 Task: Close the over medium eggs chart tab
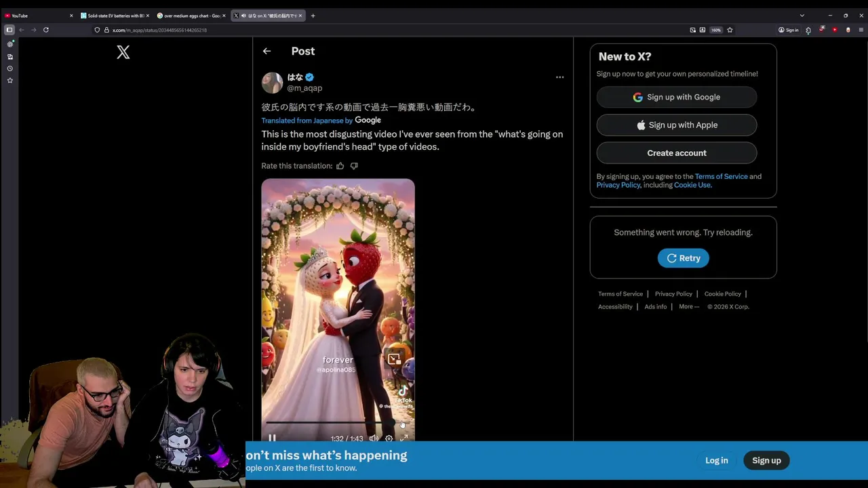pos(224,16)
